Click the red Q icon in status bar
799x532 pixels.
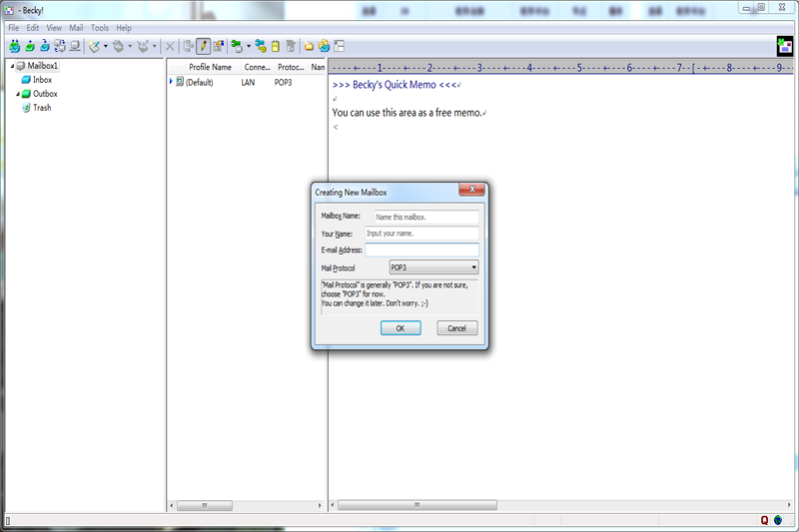[764, 520]
